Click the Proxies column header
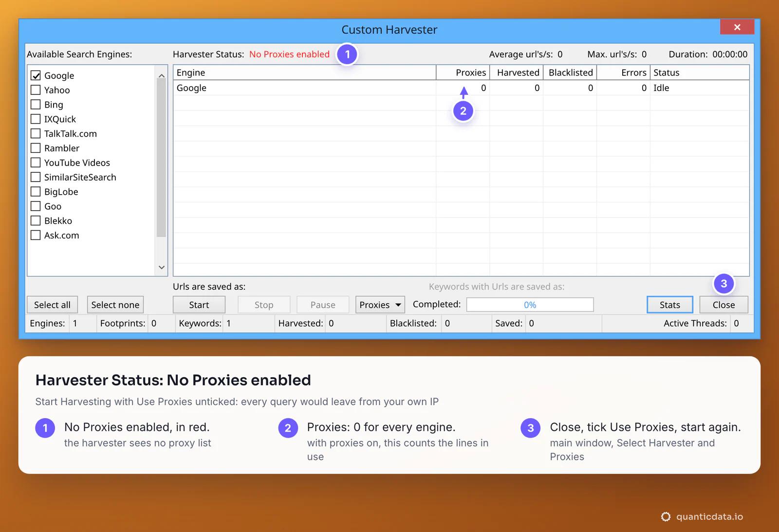779x532 pixels. (463, 73)
